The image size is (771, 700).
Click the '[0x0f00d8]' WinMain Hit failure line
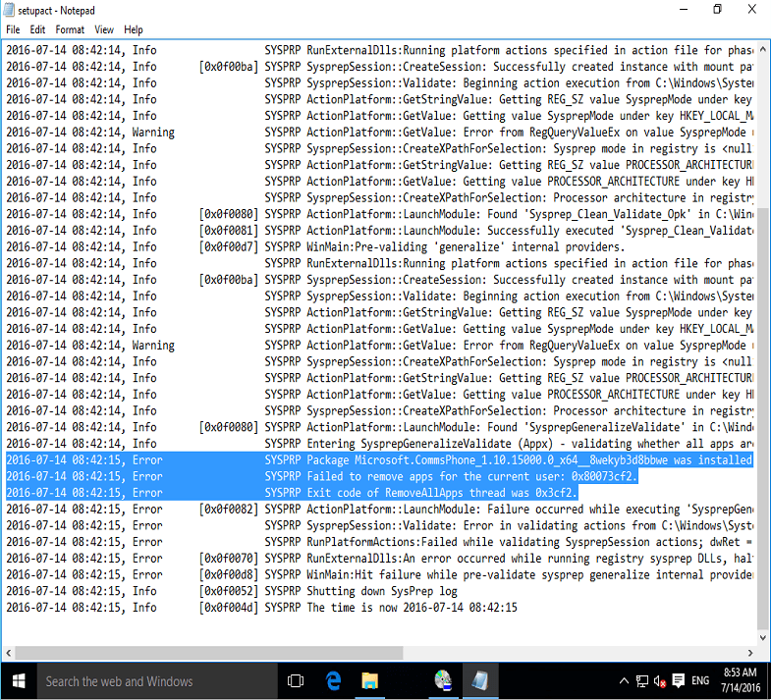(x=379, y=574)
